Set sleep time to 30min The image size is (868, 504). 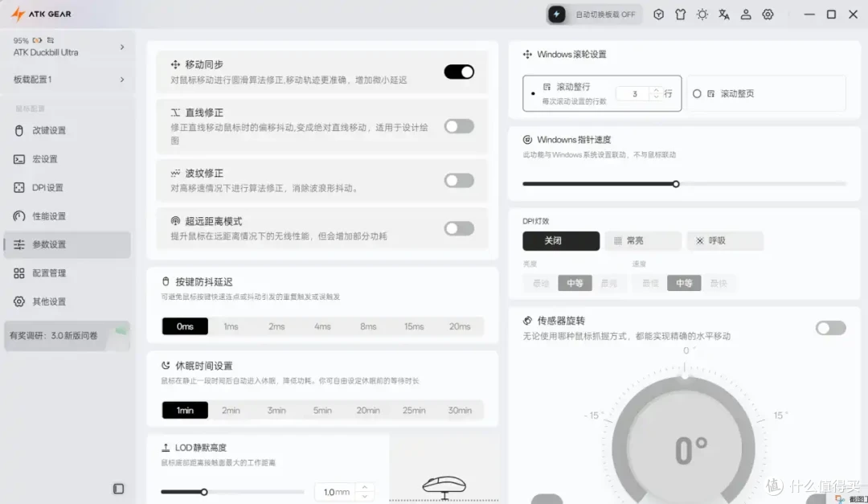pos(460,411)
